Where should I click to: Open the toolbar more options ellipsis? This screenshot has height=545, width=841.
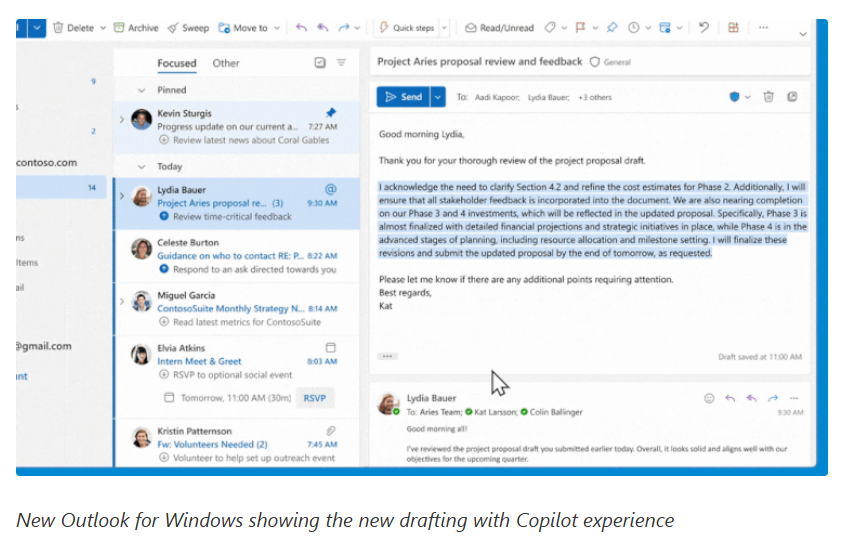click(x=763, y=27)
